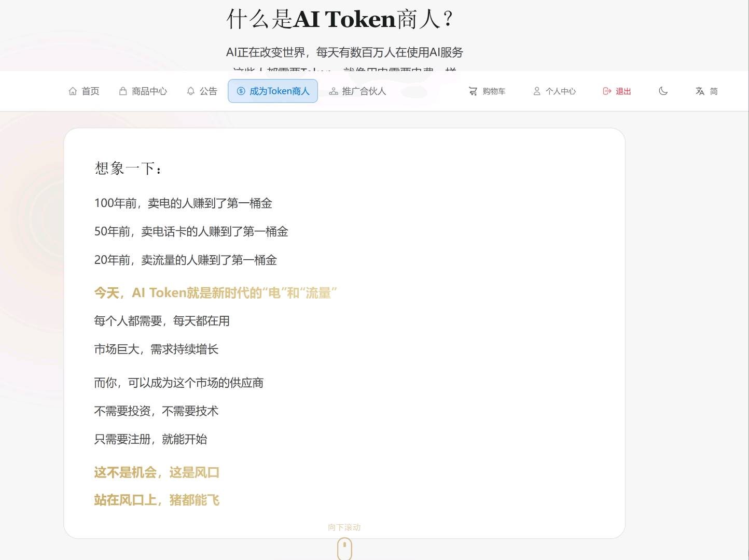Screen dimensions: 749x560
Task: Click the shopping bag icon for 商品中心
Action: point(123,91)
